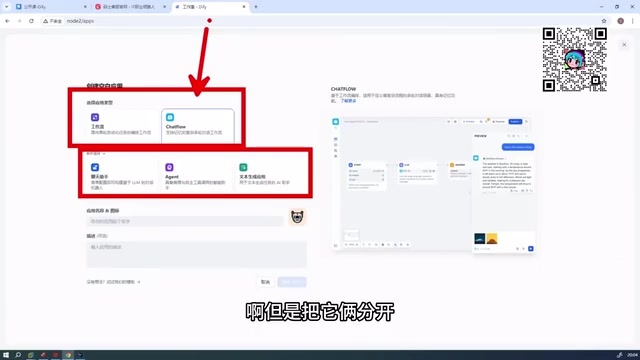The width and height of the screenshot is (640, 360).
Task: Open Windows taskbar search
Action: (x=18, y=355)
